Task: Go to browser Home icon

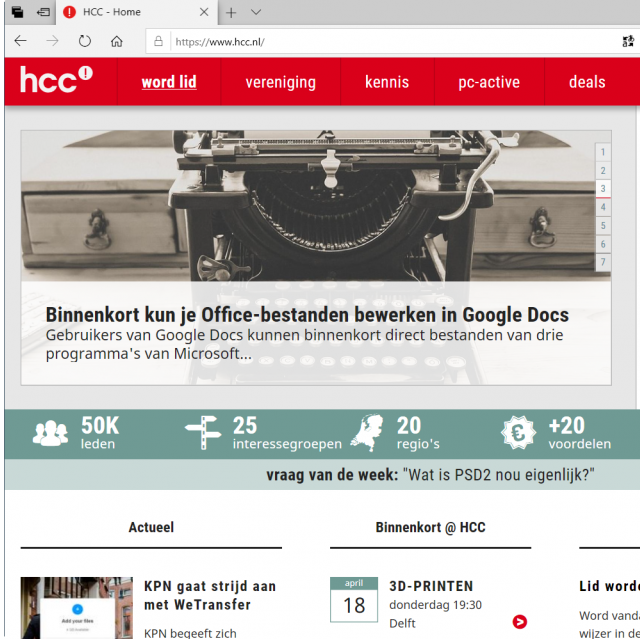Action: 117,41
